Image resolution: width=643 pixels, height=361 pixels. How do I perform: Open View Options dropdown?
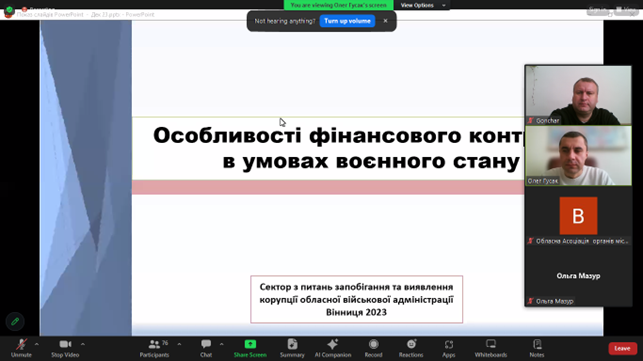coord(422,5)
